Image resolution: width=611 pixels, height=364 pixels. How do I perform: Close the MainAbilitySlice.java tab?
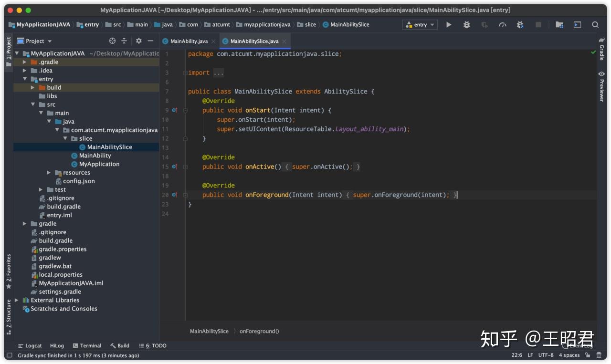coord(284,42)
